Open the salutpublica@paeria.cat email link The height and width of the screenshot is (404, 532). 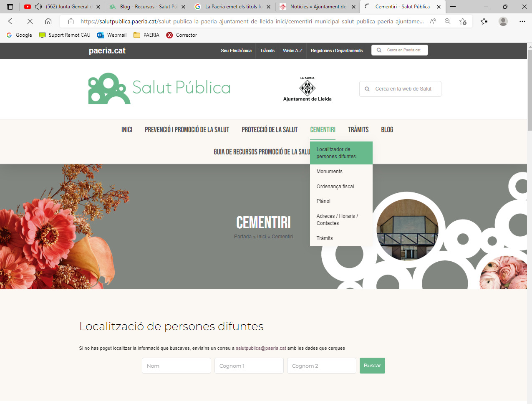(x=261, y=348)
